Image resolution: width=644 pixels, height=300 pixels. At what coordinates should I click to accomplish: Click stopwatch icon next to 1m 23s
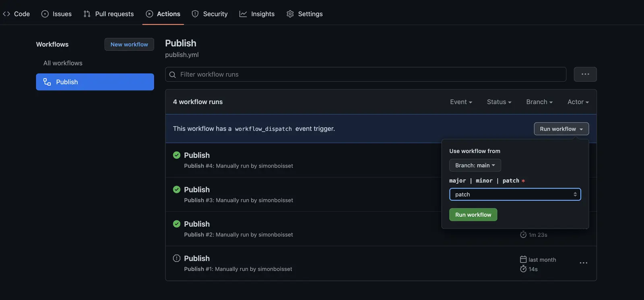click(523, 234)
